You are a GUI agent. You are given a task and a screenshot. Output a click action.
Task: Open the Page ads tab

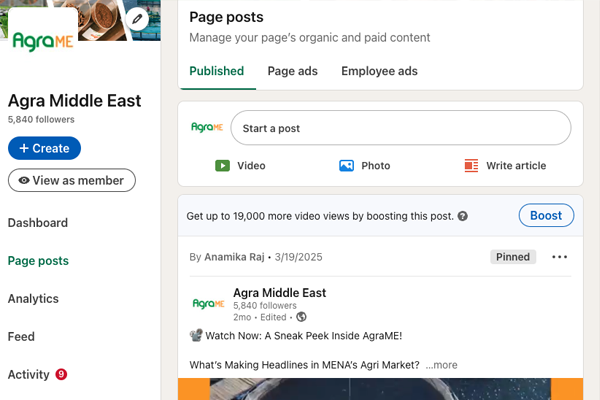point(292,71)
